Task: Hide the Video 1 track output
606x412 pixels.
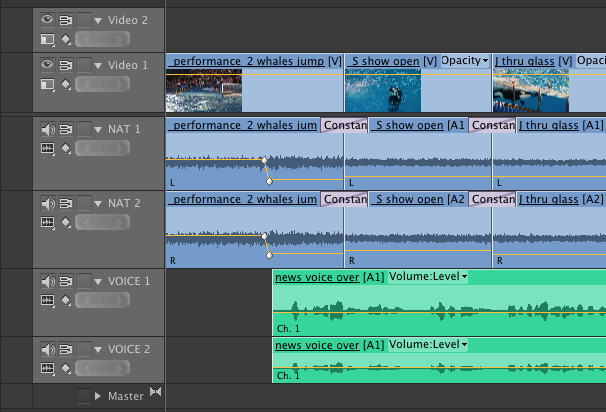Action: click(x=46, y=64)
